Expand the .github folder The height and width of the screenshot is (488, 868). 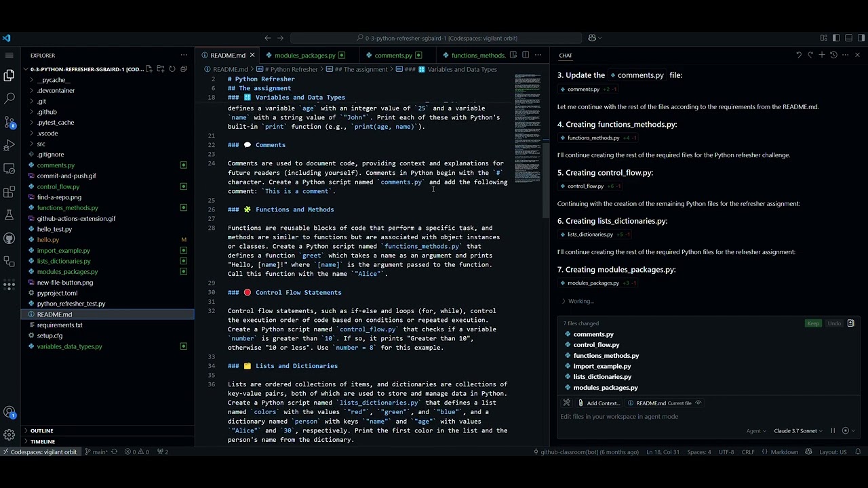click(47, 112)
